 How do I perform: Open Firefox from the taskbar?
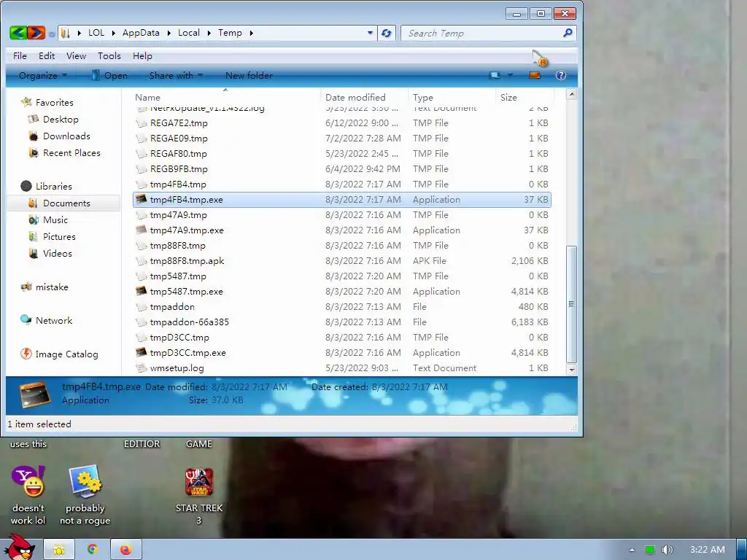pyautogui.click(x=125, y=549)
